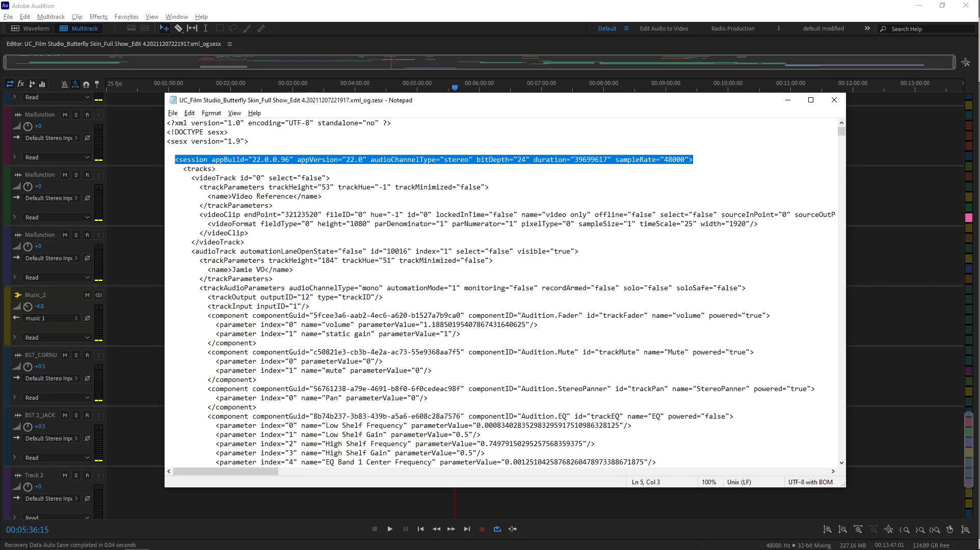Toggle Loop Playback button

click(x=497, y=529)
